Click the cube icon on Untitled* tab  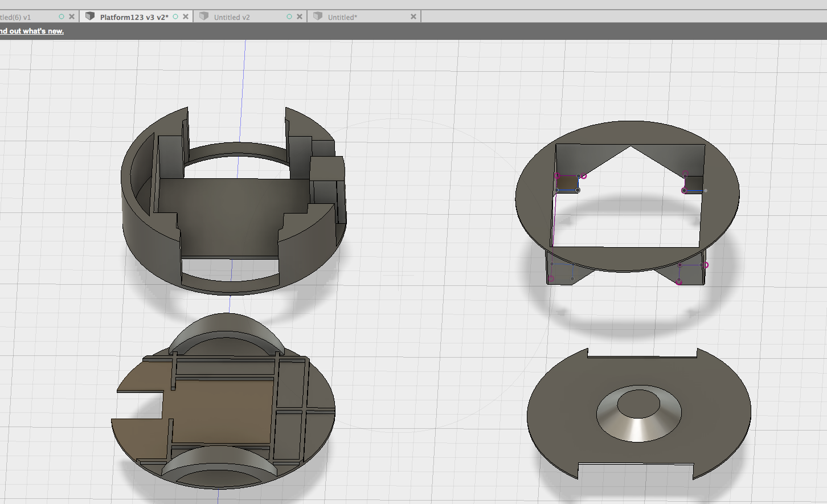tap(318, 17)
